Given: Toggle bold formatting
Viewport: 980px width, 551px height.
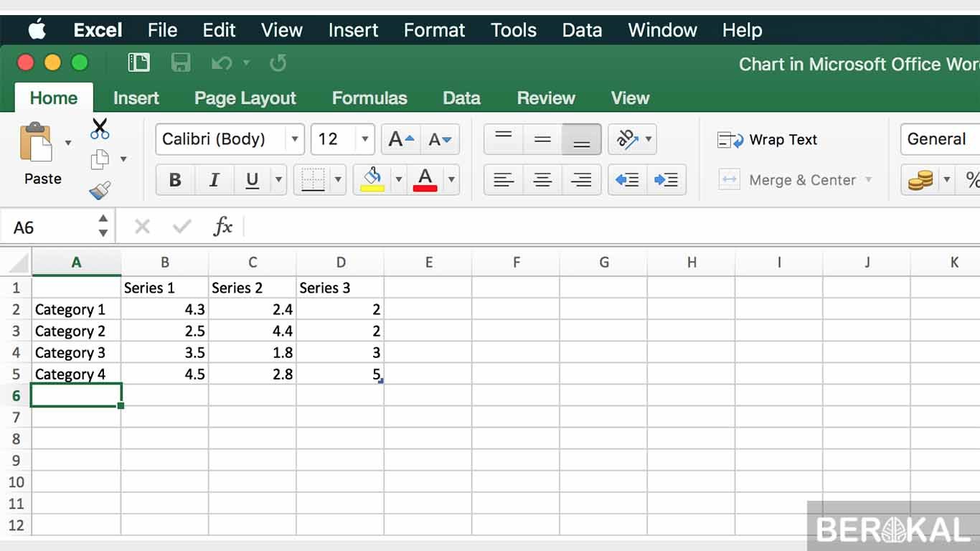Looking at the screenshot, I should [x=175, y=180].
